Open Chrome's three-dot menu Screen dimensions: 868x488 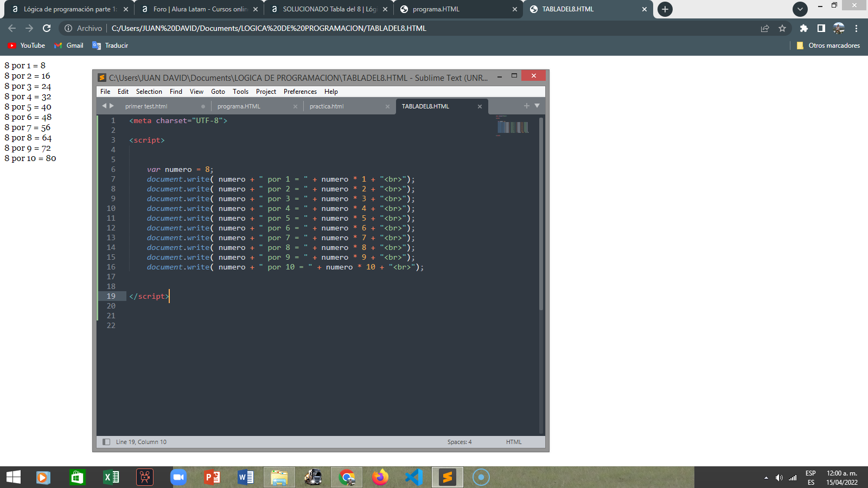point(857,28)
